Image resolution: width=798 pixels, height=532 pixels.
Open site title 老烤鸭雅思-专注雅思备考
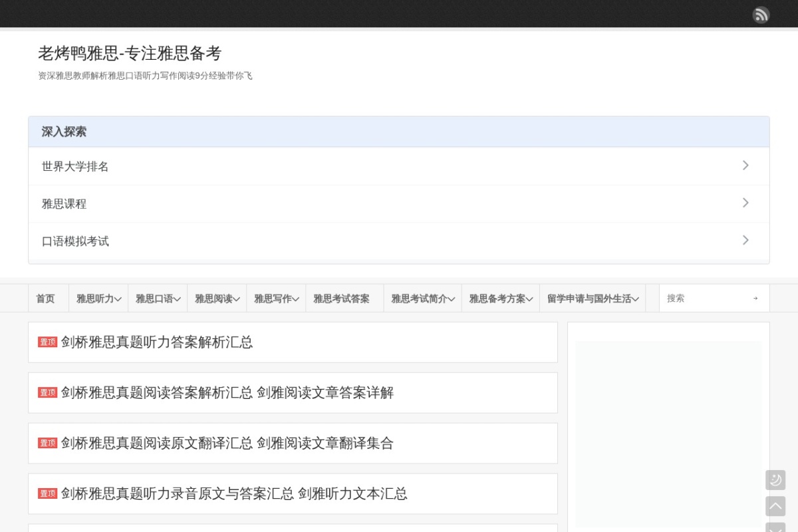coord(130,53)
